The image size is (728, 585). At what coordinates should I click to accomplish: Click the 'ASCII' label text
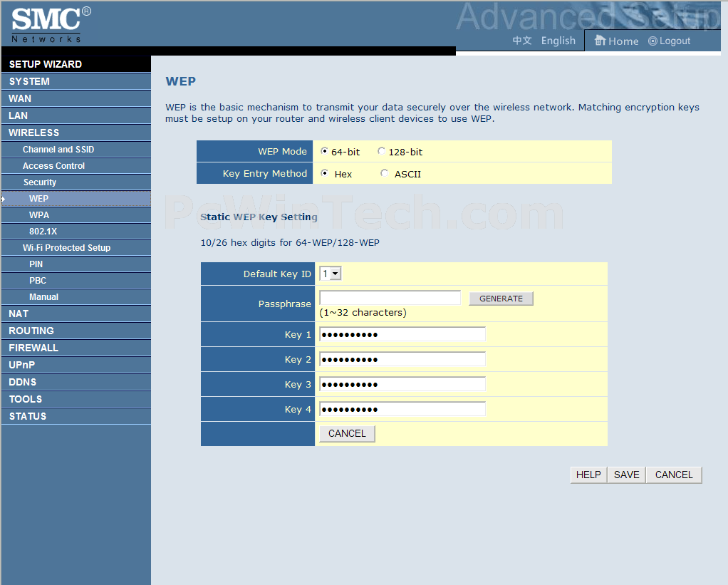point(407,174)
